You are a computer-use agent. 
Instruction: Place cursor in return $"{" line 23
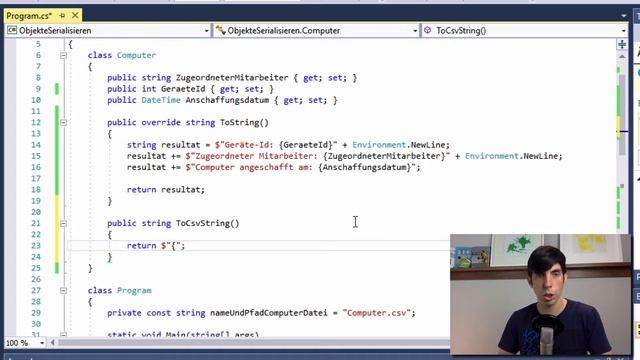pyautogui.click(x=156, y=246)
